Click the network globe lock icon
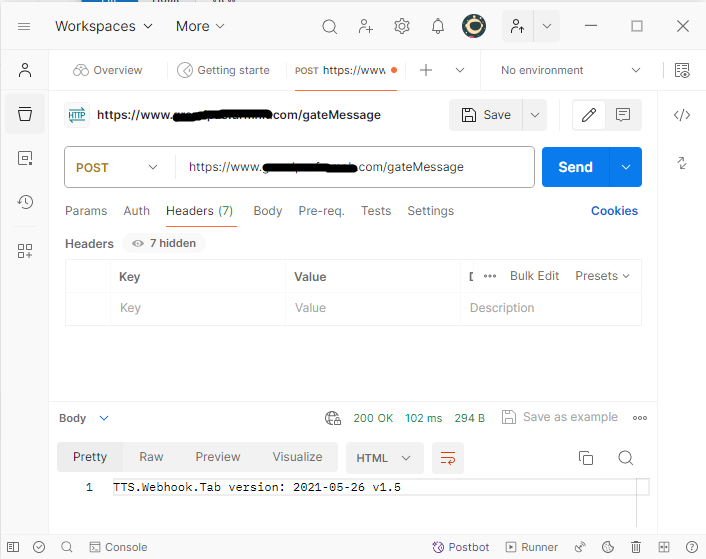Screen dimensions: 706x559 pyautogui.click(x=333, y=418)
